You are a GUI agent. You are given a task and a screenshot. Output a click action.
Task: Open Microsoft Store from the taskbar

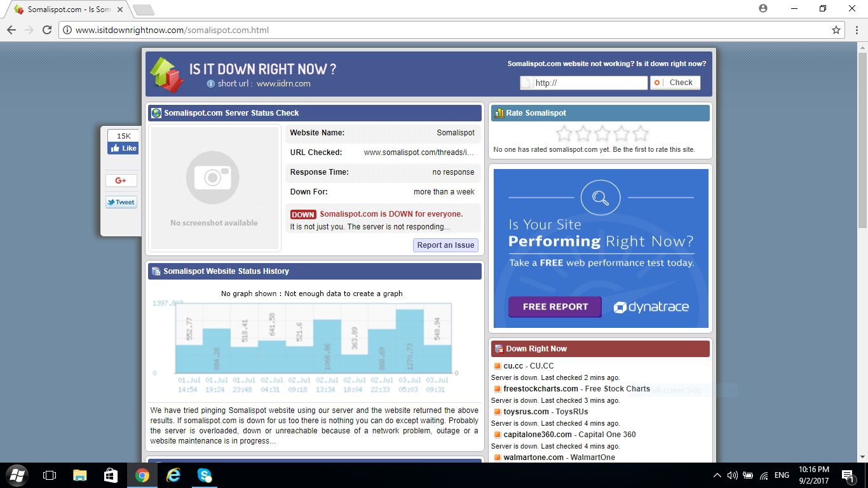(111, 475)
